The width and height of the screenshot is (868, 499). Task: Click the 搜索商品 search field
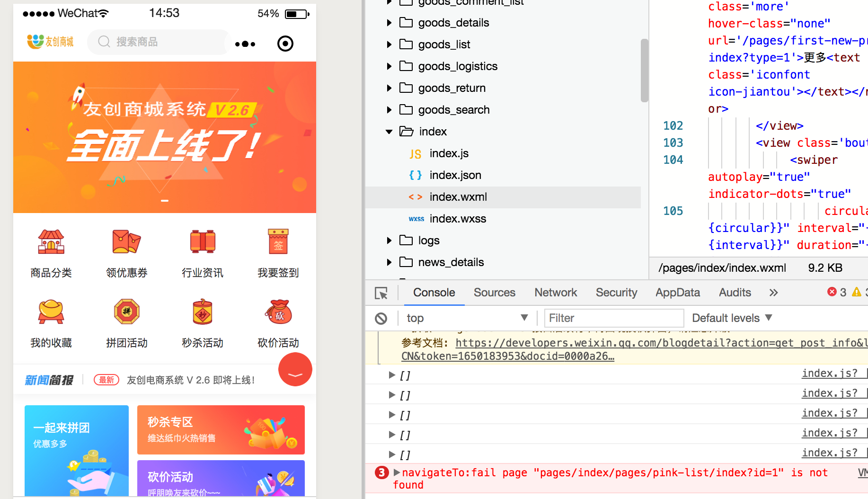(158, 42)
